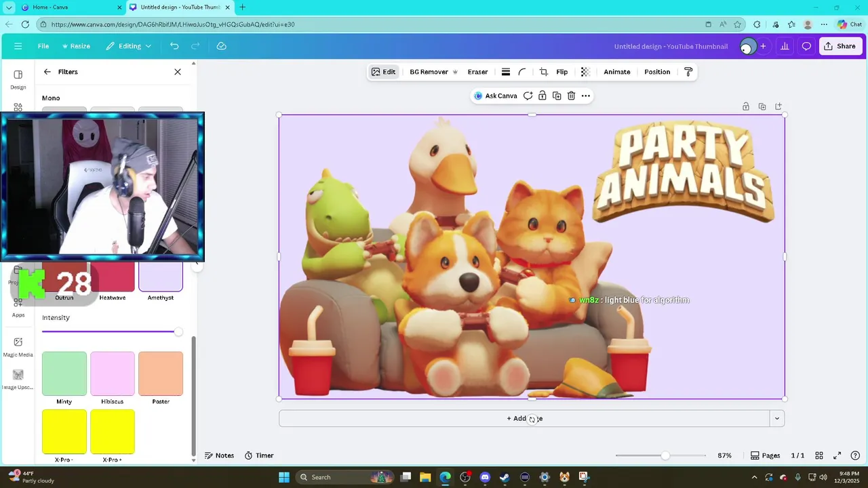Open the help question mark

[x=855, y=455]
